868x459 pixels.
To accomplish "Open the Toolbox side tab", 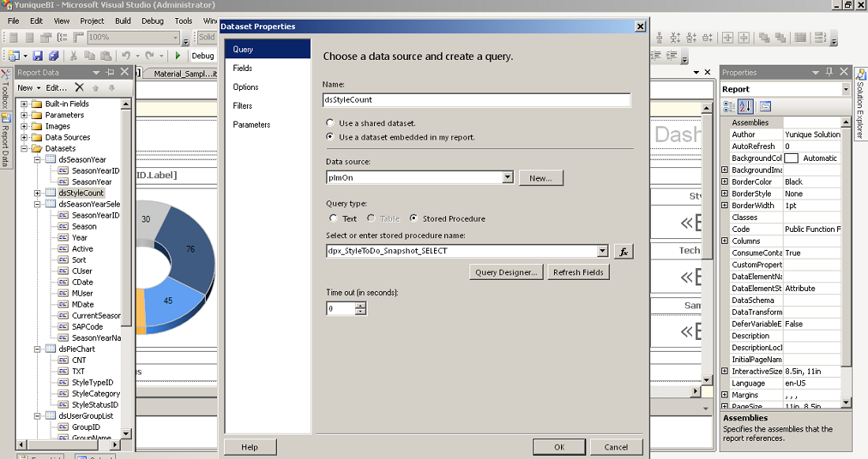I will tap(5, 88).
